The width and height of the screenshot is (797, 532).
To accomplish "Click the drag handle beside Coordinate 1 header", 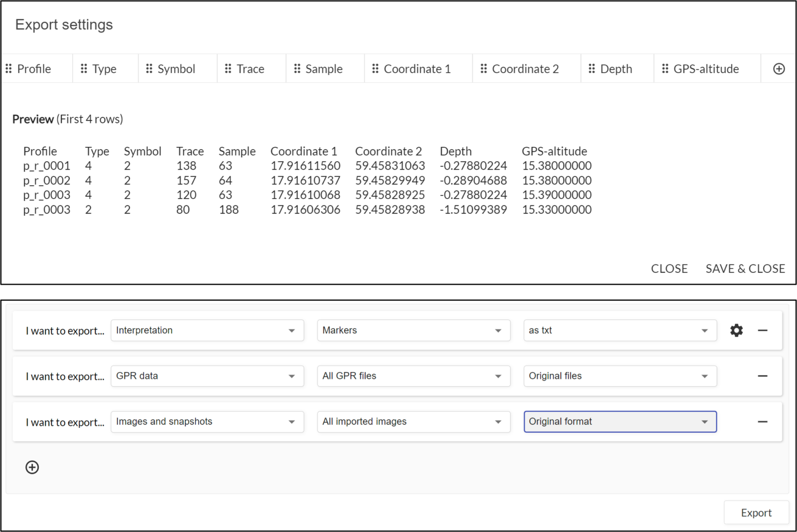I will (375, 68).
